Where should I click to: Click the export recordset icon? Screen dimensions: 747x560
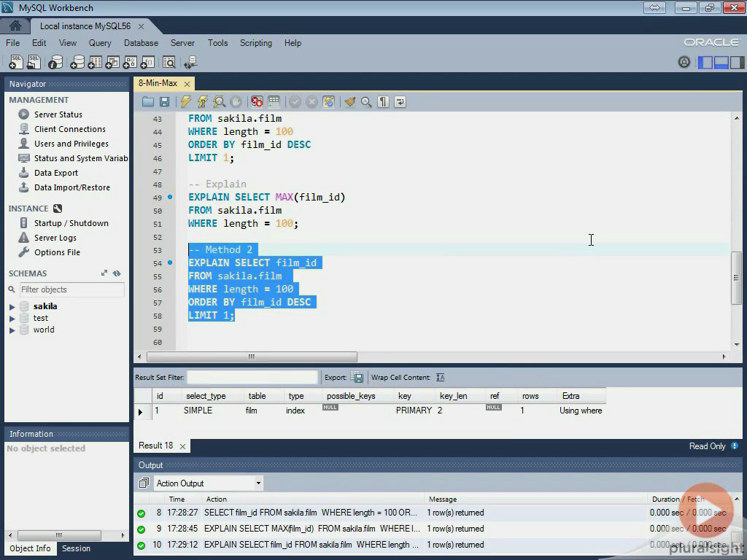click(x=357, y=377)
